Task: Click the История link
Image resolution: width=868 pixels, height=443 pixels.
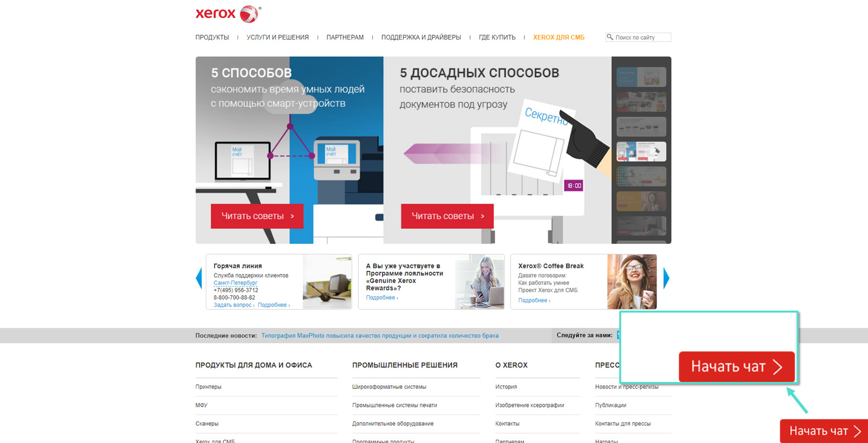Action: pos(506,387)
